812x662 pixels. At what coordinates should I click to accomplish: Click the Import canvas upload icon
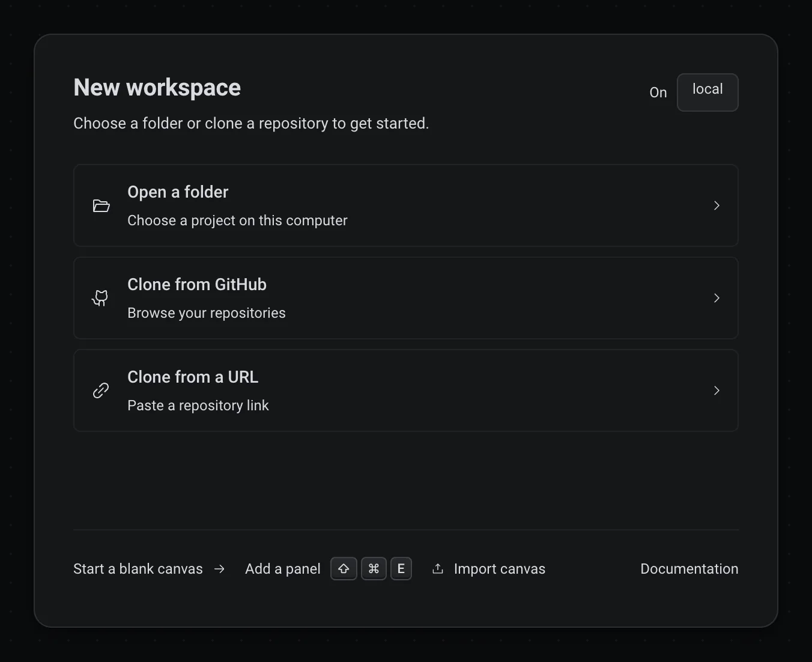(438, 568)
